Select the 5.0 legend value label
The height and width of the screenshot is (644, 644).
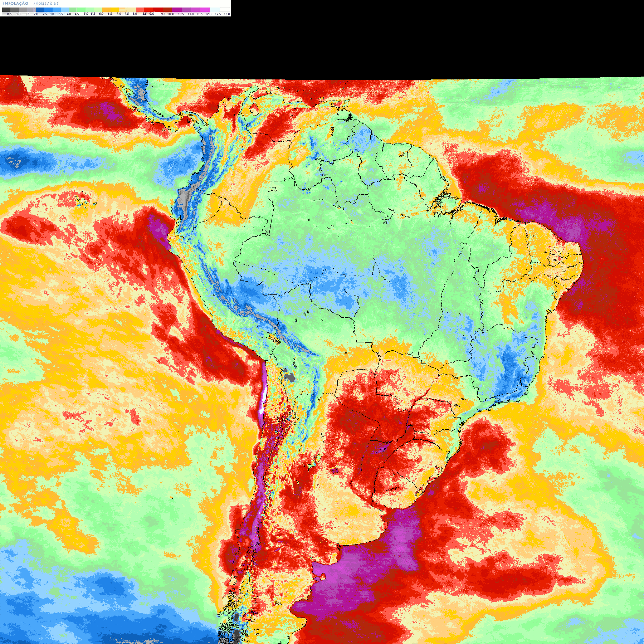click(x=86, y=14)
